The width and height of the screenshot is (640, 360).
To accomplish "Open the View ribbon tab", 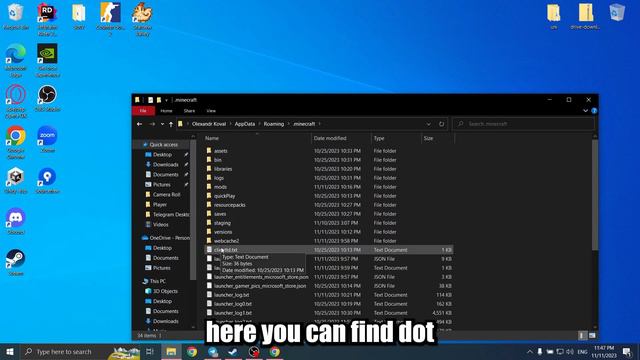I will pos(211,111).
